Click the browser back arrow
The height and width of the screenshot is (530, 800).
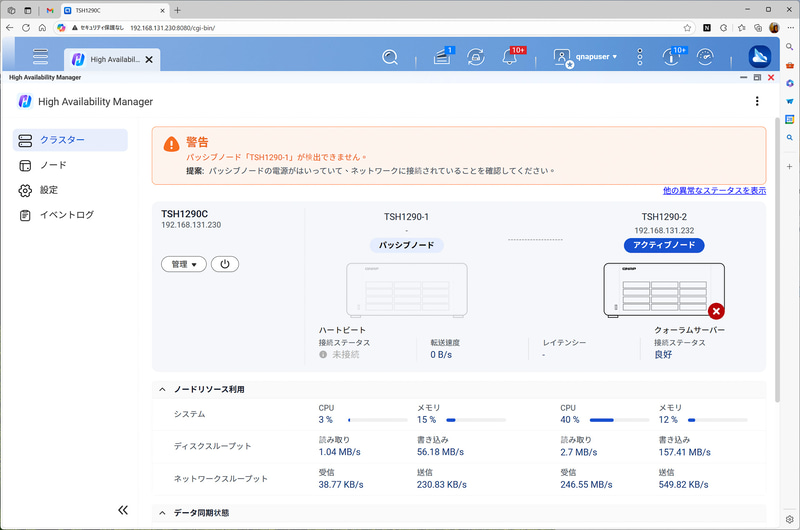click(x=9, y=28)
